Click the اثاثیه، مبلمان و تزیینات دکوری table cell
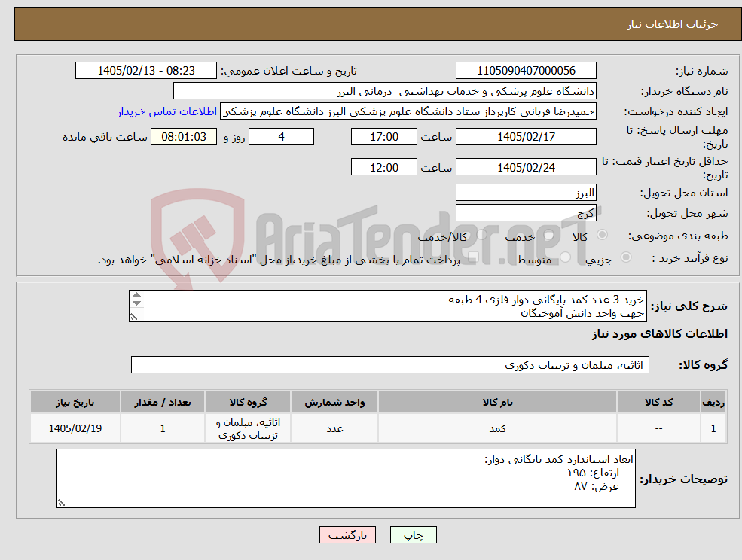Image resolution: width=742 pixels, height=560 pixels. coord(248,428)
